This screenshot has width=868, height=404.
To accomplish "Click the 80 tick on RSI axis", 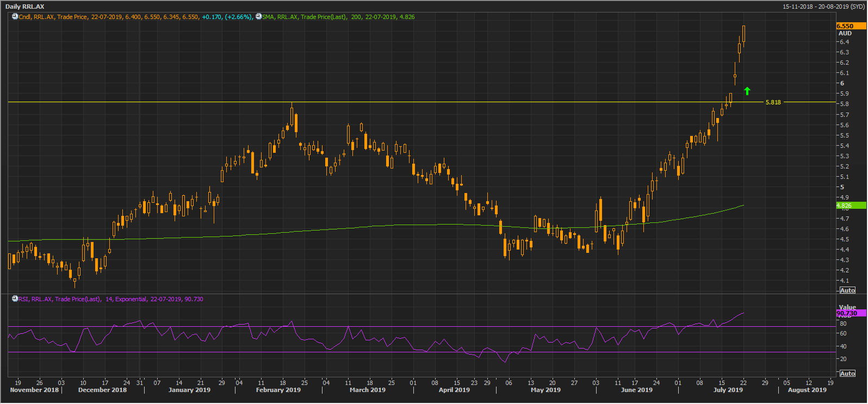I will 843,324.
